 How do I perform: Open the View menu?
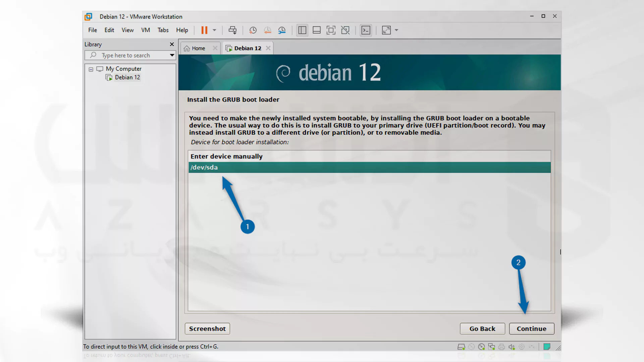[x=127, y=30]
